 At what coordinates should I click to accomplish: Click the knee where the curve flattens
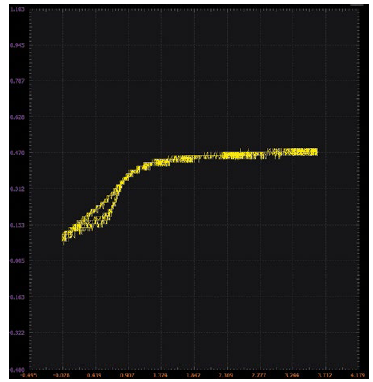point(147,166)
